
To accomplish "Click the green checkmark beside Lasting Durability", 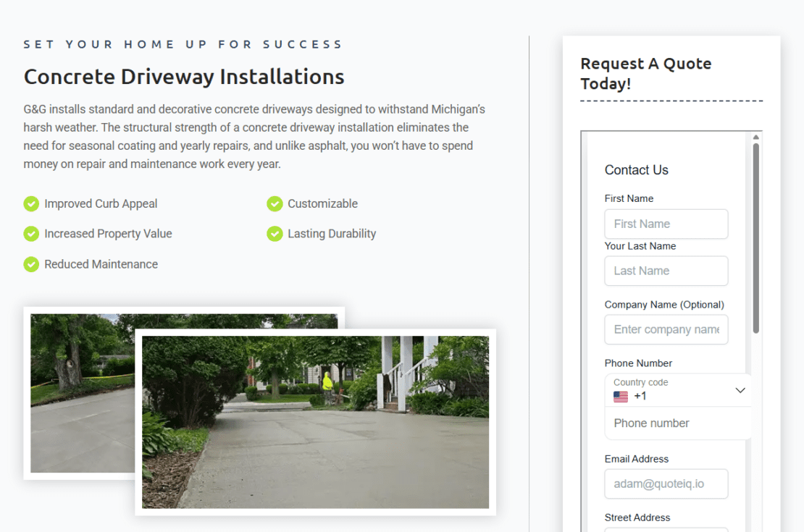I will 275,234.
